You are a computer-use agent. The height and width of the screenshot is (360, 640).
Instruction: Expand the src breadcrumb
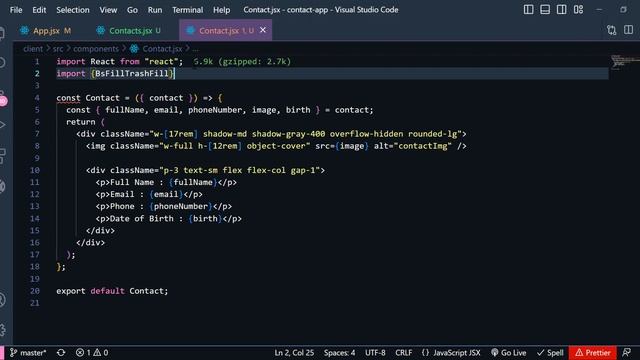58,49
